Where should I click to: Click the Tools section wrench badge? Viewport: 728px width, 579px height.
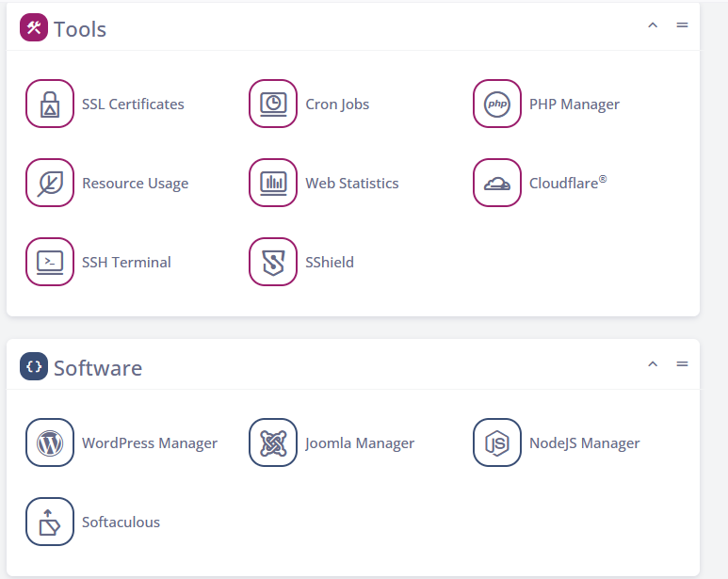(33, 27)
